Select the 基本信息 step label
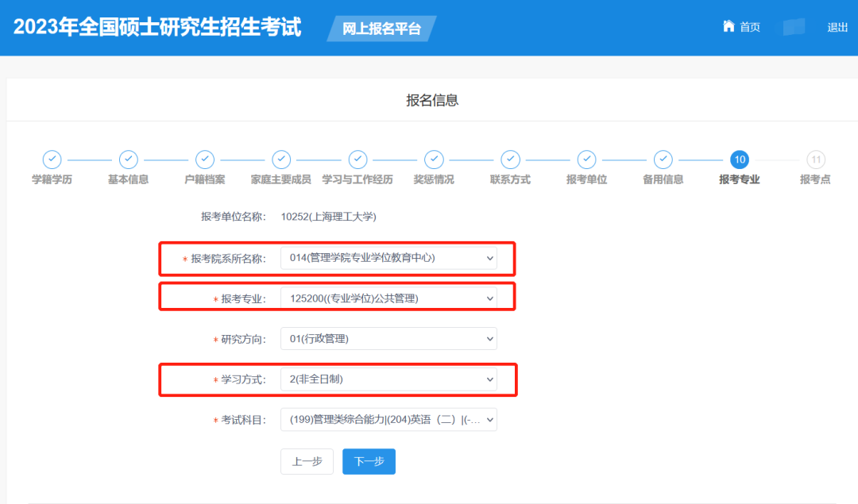 [129, 179]
